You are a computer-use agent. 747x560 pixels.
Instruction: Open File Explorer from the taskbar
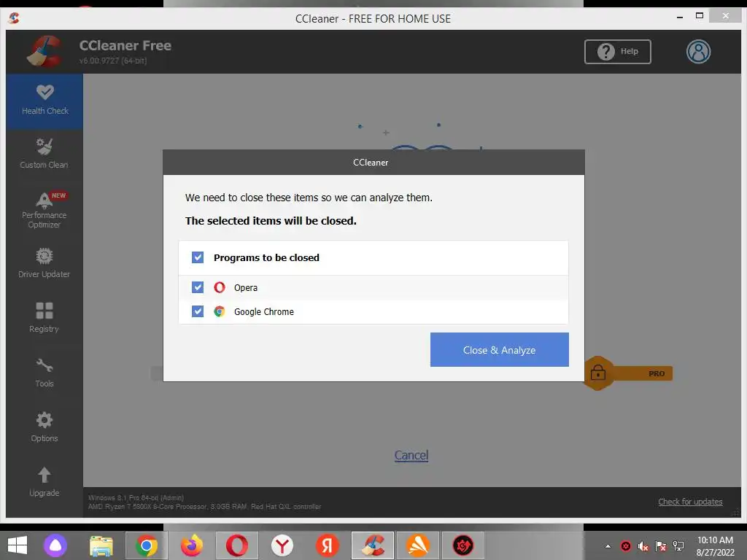pos(101,545)
